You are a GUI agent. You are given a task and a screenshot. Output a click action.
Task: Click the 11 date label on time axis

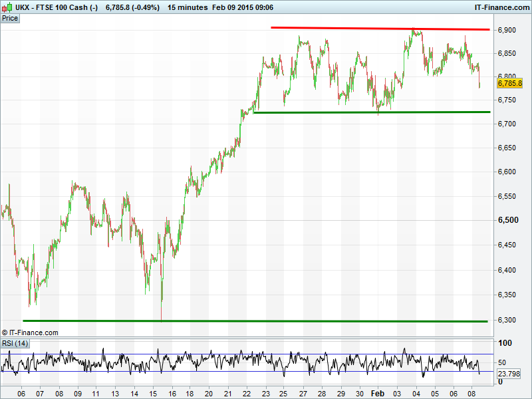pos(96,394)
